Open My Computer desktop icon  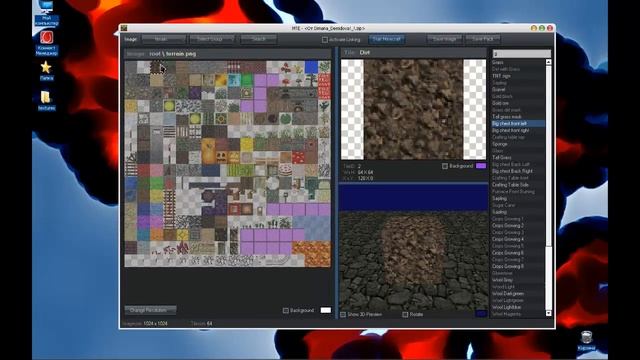click(46, 13)
